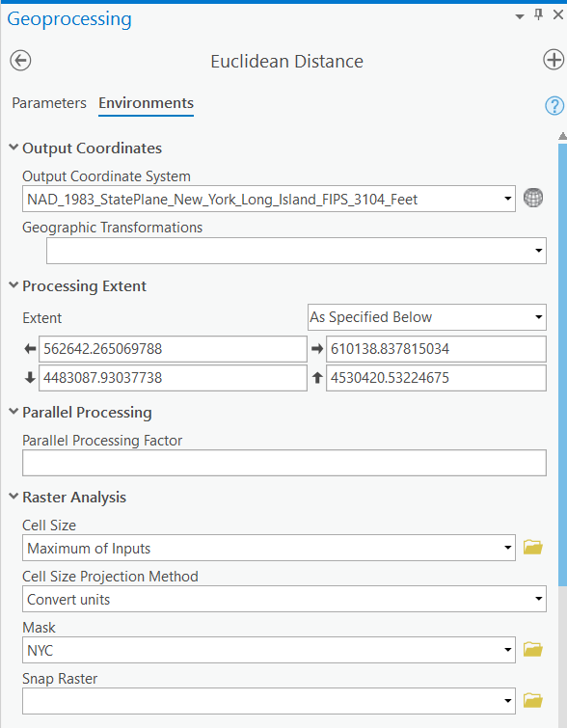Open the blue help question mark icon
The image size is (567, 728).
(x=554, y=106)
